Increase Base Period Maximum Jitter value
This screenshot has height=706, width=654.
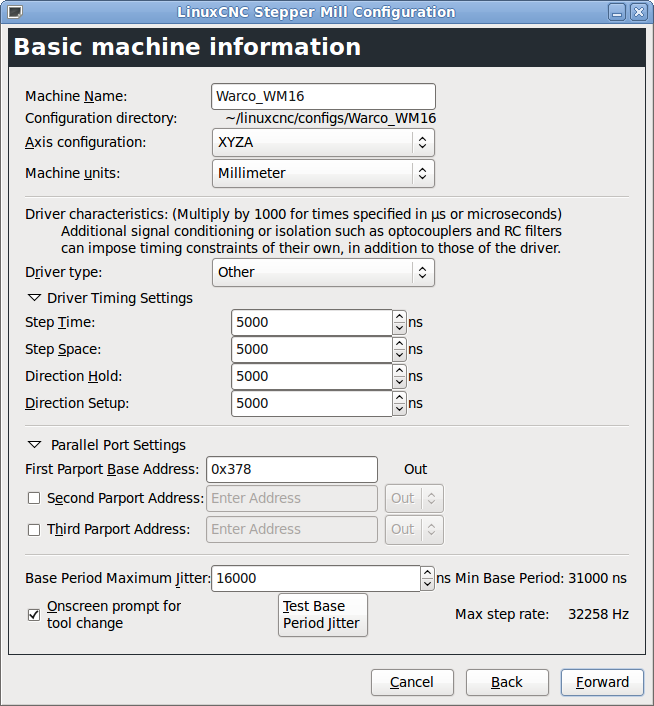point(428,573)
